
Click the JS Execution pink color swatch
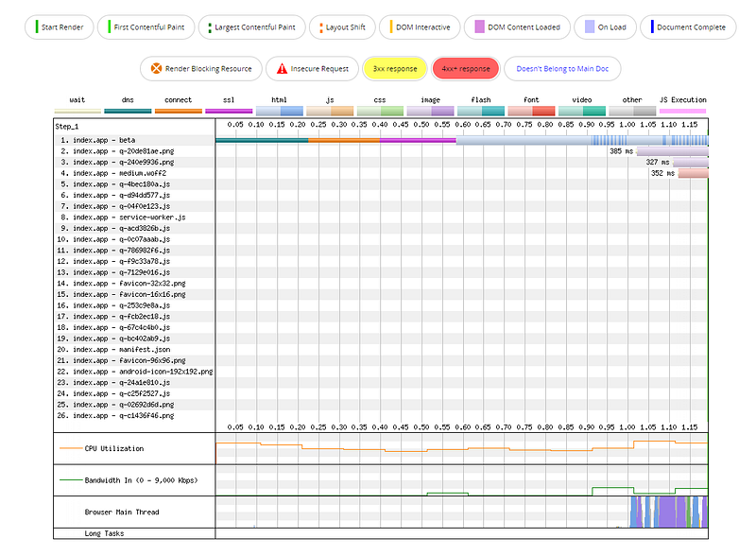(682, 111)
